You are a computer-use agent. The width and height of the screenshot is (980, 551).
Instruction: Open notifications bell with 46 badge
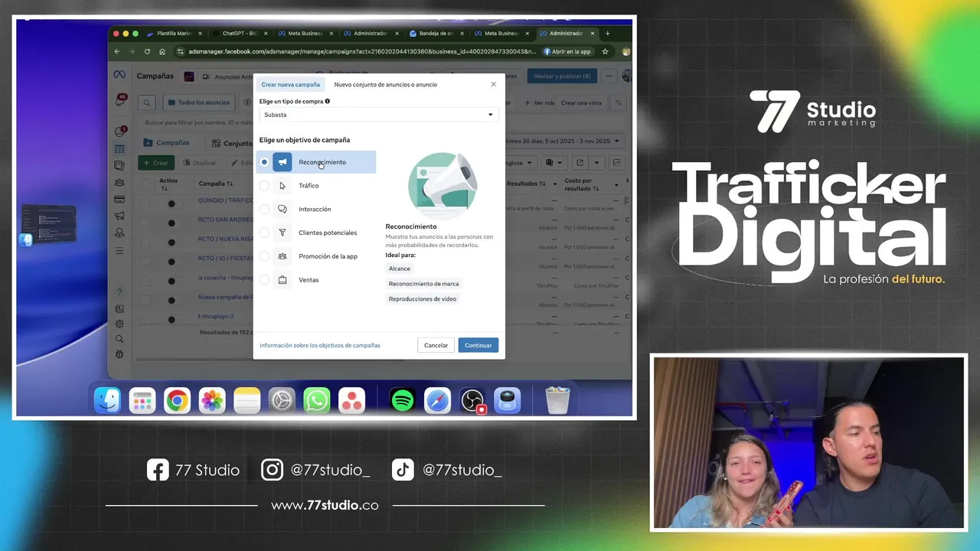[x=120, y=102]
